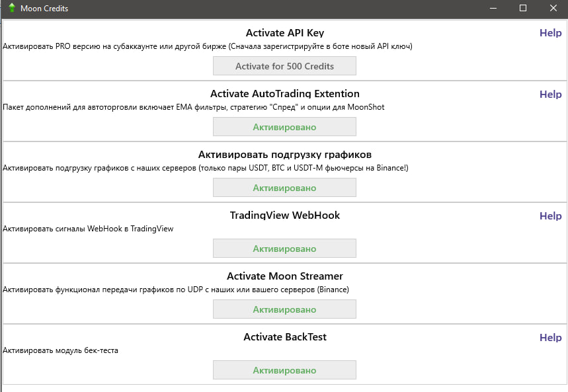
Task: Click the TradingView WebHook heading
Action: 284,216
